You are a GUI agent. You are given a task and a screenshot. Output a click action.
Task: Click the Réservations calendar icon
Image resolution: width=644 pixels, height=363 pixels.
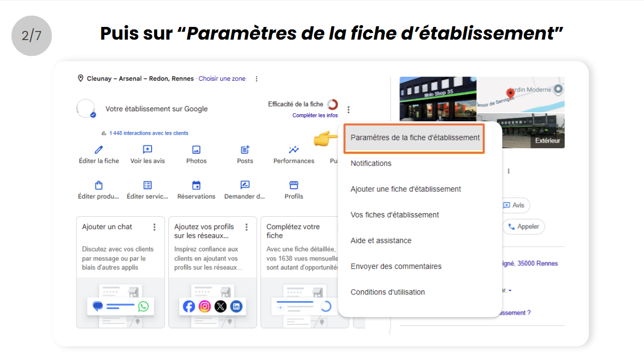(x=196, y=185)
